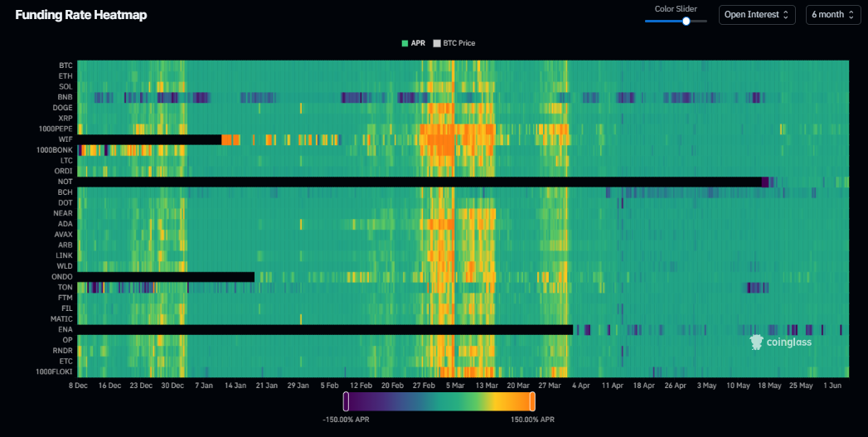This screenshot has height=437, width=868.
Task: Click the Funding Rate Heatmap title
Action: 80,15
